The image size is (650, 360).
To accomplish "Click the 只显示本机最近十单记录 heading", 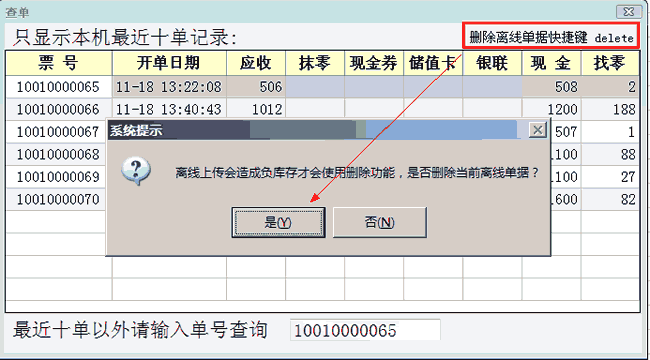I will tap(125, 38).
